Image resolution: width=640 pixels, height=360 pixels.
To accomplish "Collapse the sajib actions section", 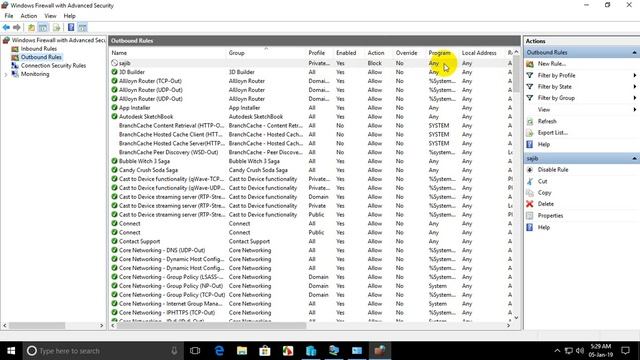I will [x=634, y=158].
